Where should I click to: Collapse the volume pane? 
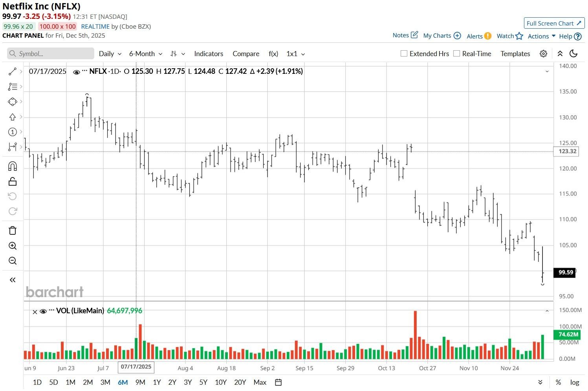click(547, 311)
